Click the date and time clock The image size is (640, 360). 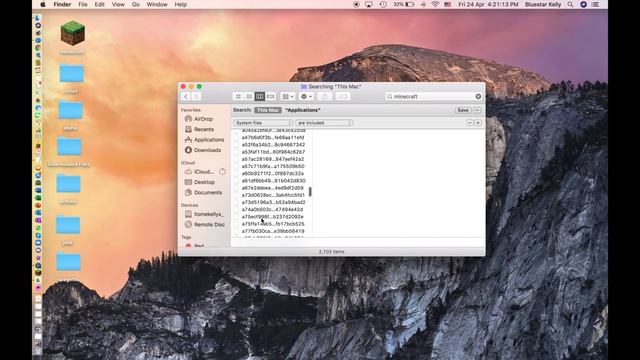(x=488, y=4)
